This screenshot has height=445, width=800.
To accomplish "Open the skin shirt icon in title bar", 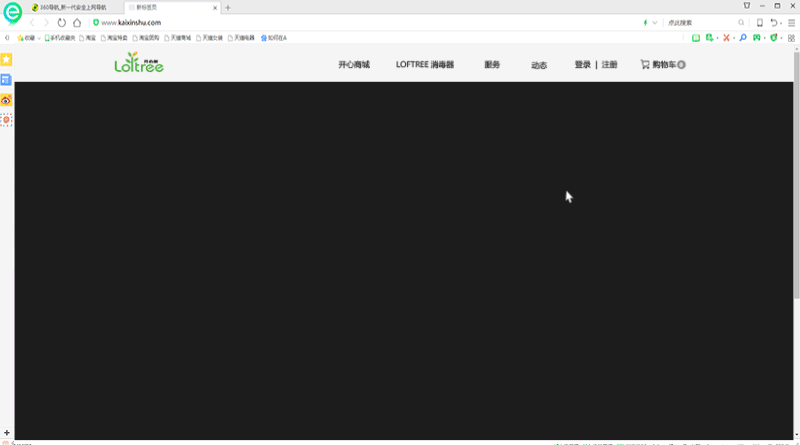I will click(x=747, y=6).
